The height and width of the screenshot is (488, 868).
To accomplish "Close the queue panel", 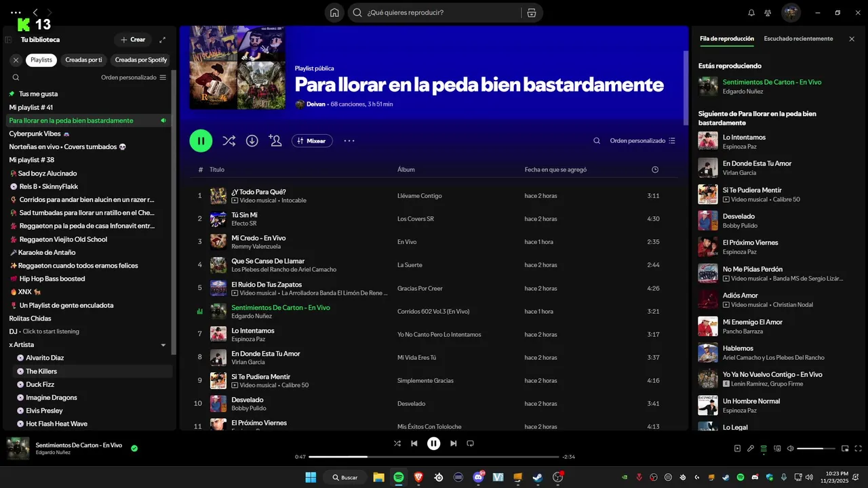I will [x=852, y=39].
